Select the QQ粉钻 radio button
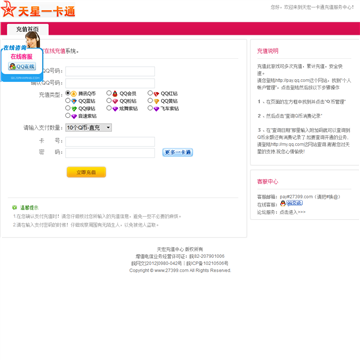The height and width of the screenshot is (360, 360). pyautogui.click(x=109, y=101)
